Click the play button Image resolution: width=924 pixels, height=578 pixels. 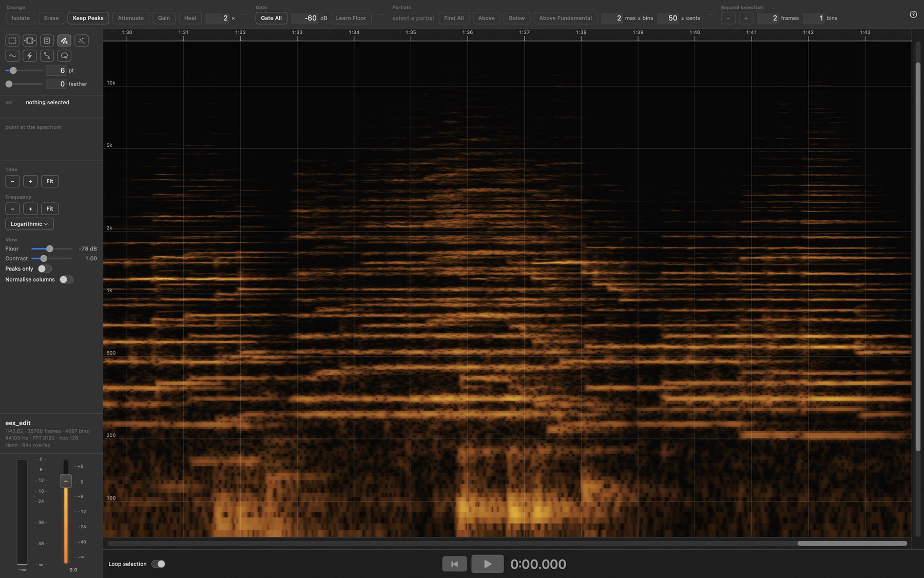coord(487,564)
